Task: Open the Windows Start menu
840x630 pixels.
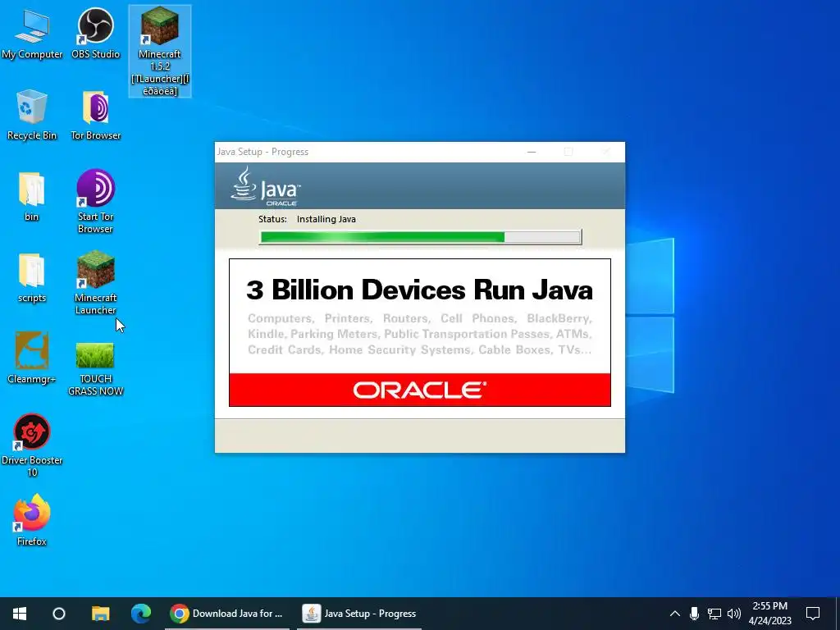Action: point(20,614)
